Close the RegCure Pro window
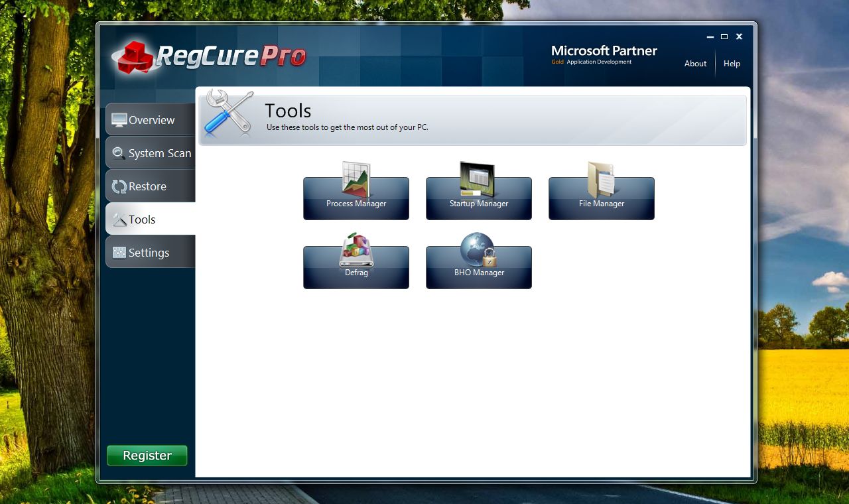This screenshot has height=504, width=849. (x=739, y=36)
